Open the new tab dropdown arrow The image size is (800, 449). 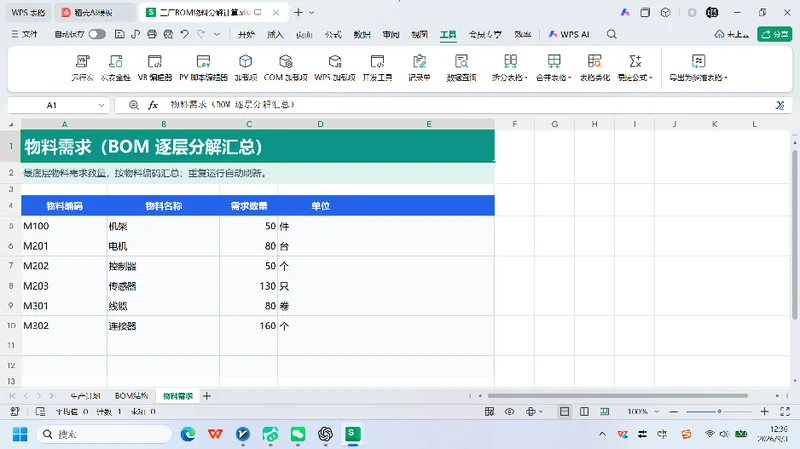(312, 12)
